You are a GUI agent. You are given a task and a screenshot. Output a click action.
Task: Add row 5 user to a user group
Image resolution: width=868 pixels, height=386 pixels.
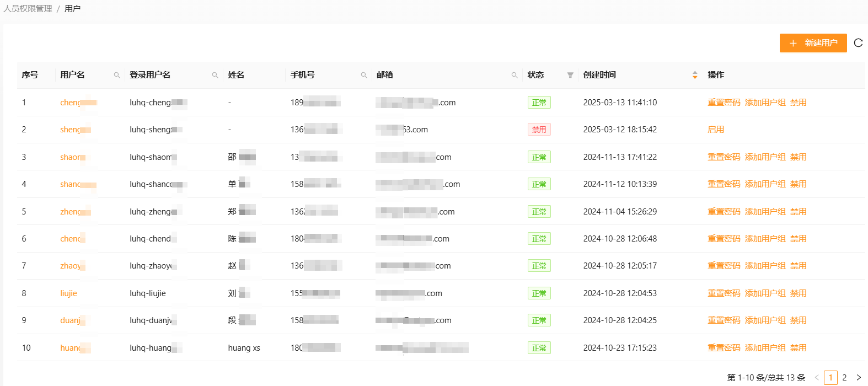[765, 212]
